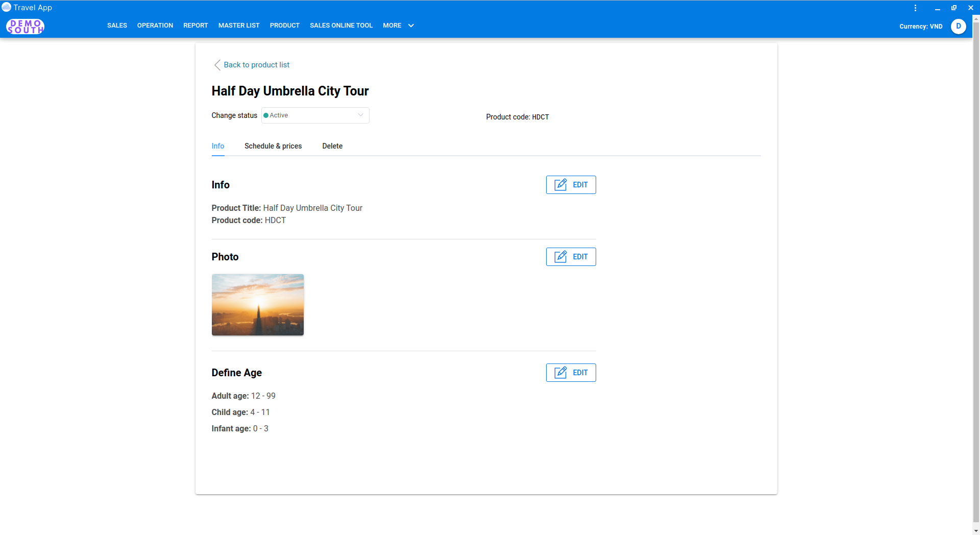Click the Demo South logo
This screenshot has width=980, height=535.
pyautogui.click(x=25, y=26)
